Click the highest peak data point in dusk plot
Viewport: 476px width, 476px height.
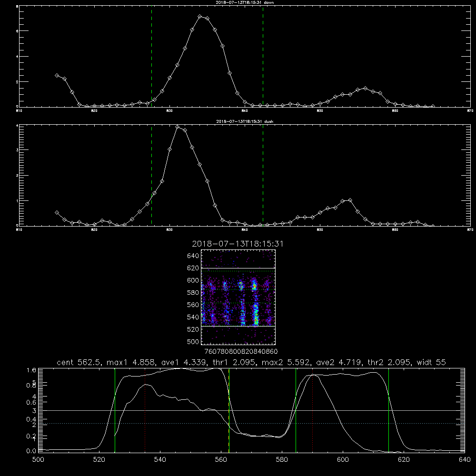pos(177,127)
